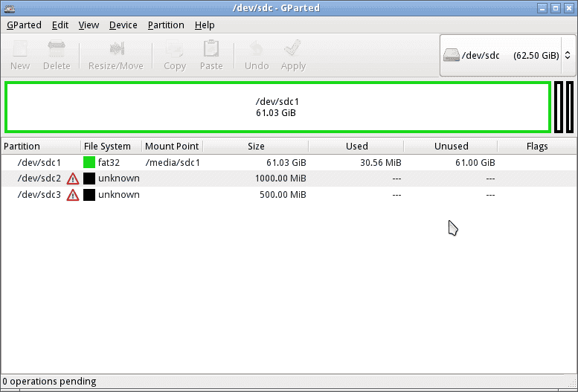Open the View menu

[89, 25]
